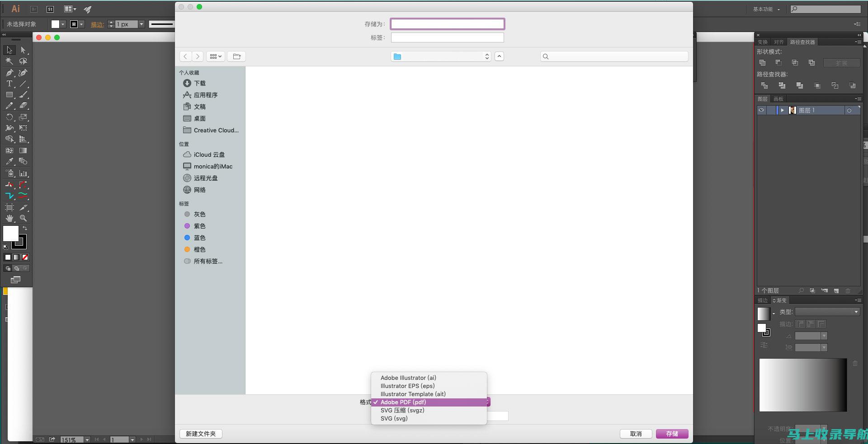This screenshot has height=444, width=868.
Task: Click toolbox white fill color swatch
Action: [10, 233]
